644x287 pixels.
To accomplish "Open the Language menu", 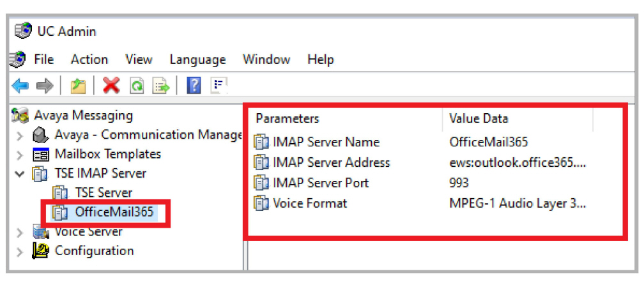I will pos(197,59).
